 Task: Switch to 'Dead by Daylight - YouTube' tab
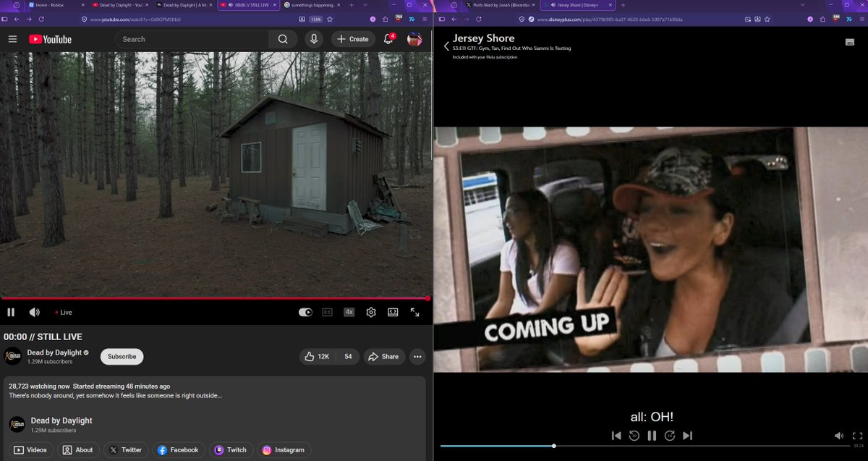coord(120,5)
